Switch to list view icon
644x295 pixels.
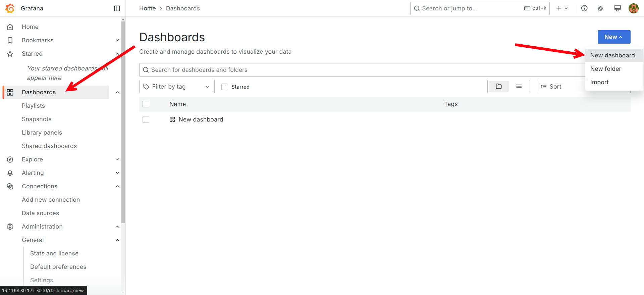click(x=519, y=87)
